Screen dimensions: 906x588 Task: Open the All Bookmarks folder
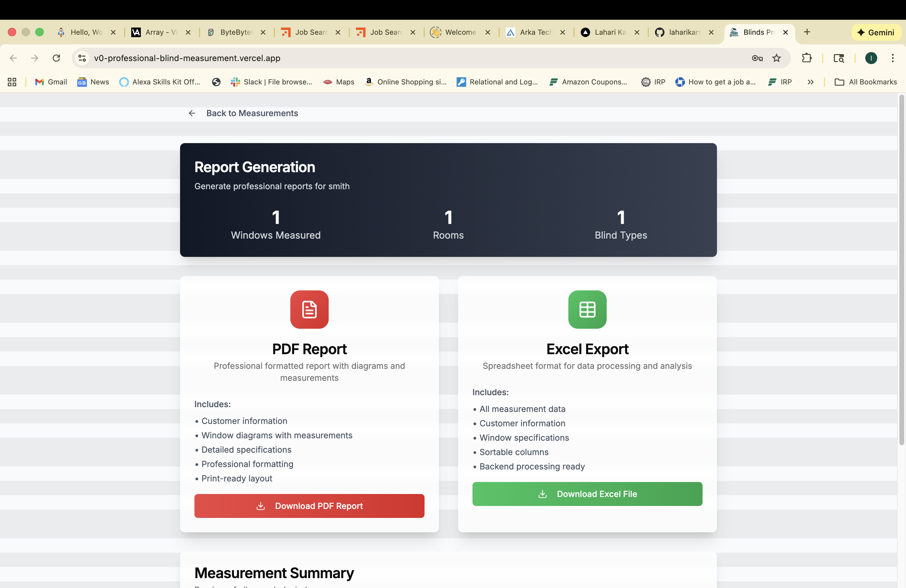866,82
